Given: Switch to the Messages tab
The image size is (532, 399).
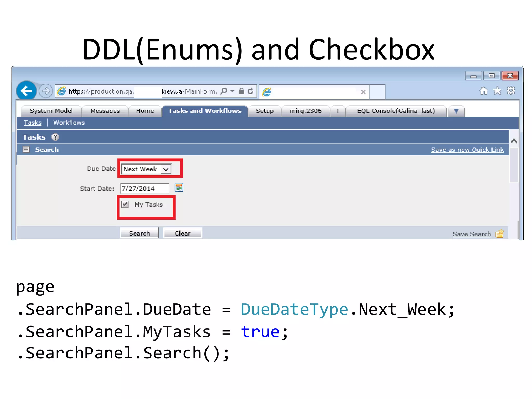Looking at the screenshot, I should click(105, 111).
